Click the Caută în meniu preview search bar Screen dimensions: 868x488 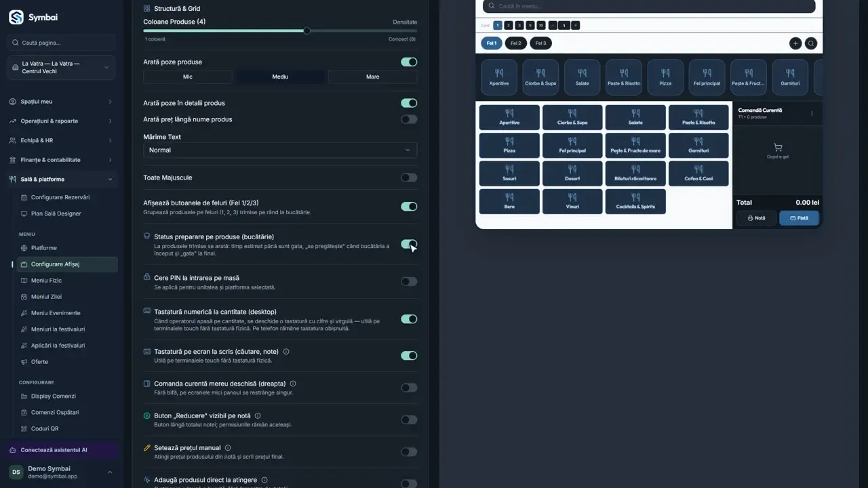(x=649, y=6)
